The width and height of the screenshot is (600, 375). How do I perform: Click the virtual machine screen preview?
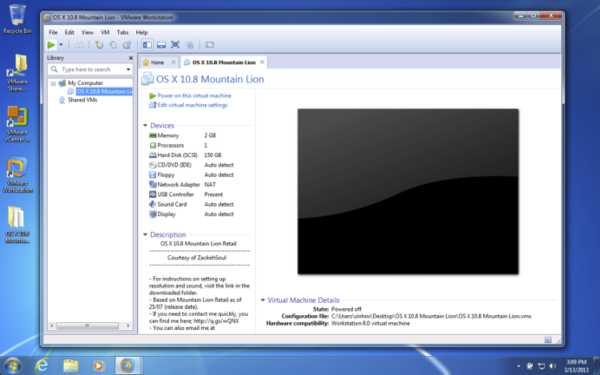tap(408, 191)
